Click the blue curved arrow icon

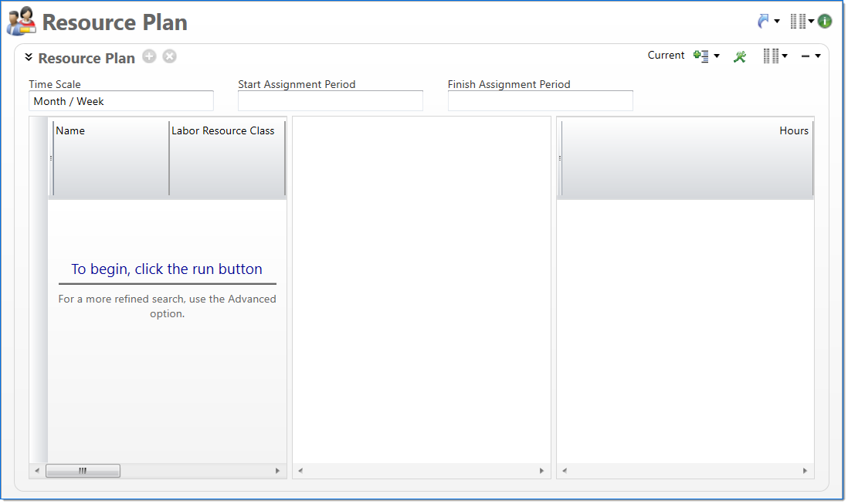point(764,22)
